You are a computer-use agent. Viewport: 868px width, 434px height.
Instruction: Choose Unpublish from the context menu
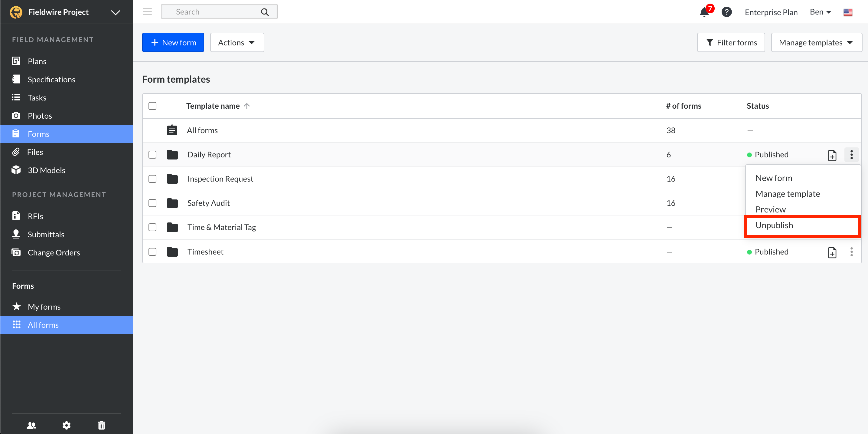coord(774,225)
